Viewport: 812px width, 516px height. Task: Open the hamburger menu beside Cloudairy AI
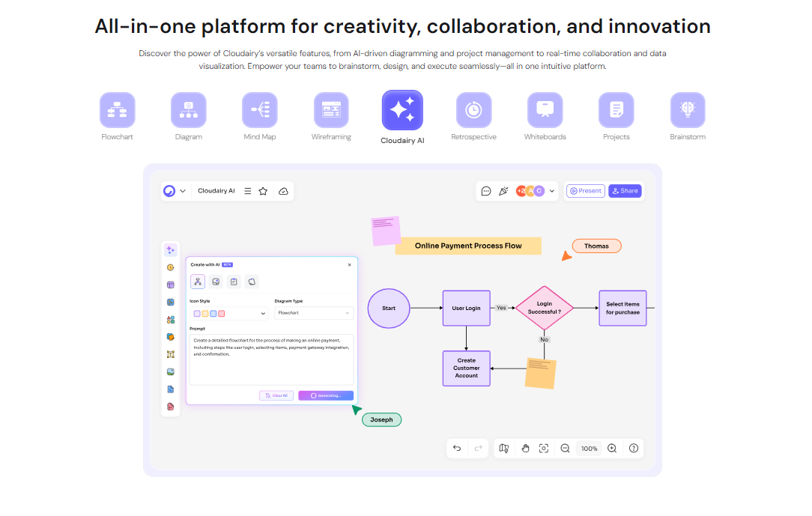pos(247,191)
